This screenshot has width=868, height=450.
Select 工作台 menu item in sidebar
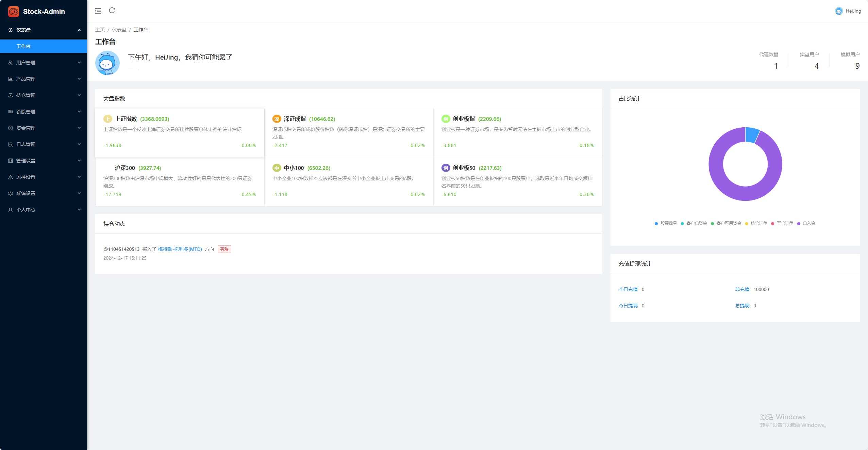24,46
